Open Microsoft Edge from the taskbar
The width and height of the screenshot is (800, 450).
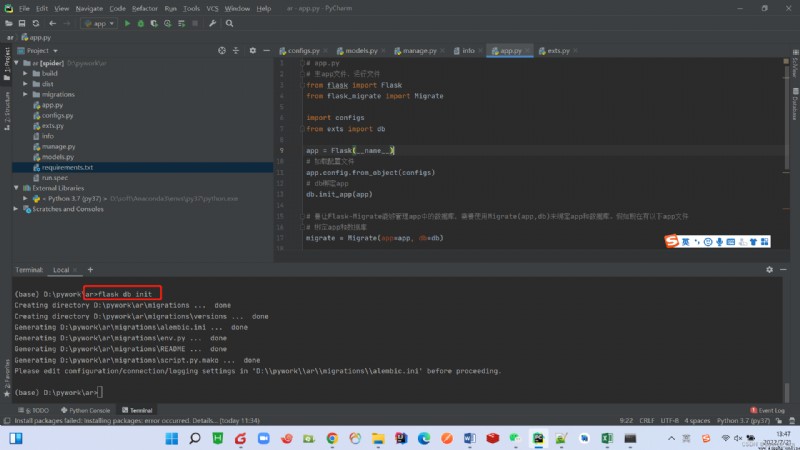[424, 438]
